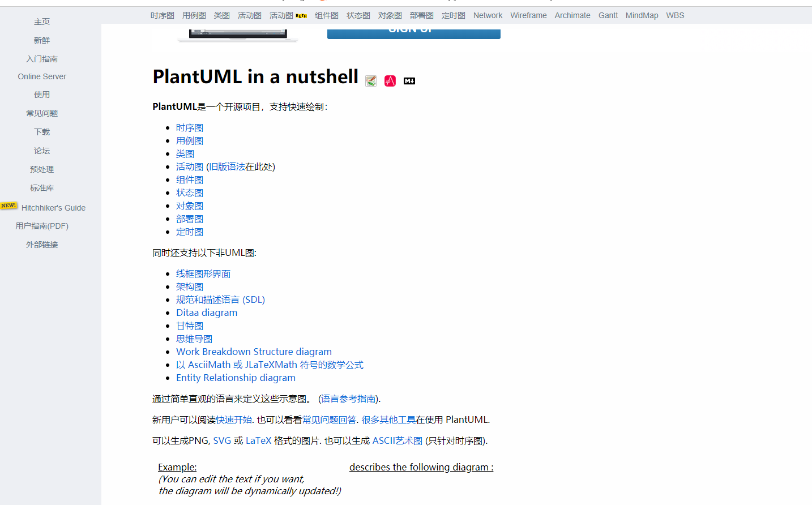Open the 快速开始 link
This screenshot has width=812, height=505.
(234, 420)
